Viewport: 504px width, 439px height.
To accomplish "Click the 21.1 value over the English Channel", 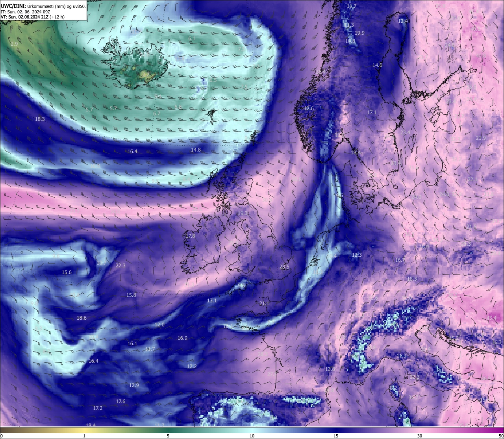I will pos(264,304).
